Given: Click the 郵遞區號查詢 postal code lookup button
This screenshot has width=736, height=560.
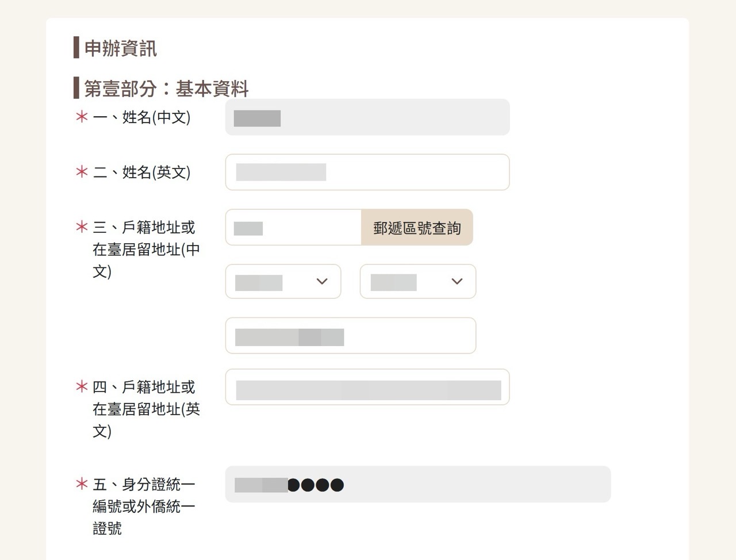Looking at the screenshot, I should pyautogui.click(x=417, y=227).
